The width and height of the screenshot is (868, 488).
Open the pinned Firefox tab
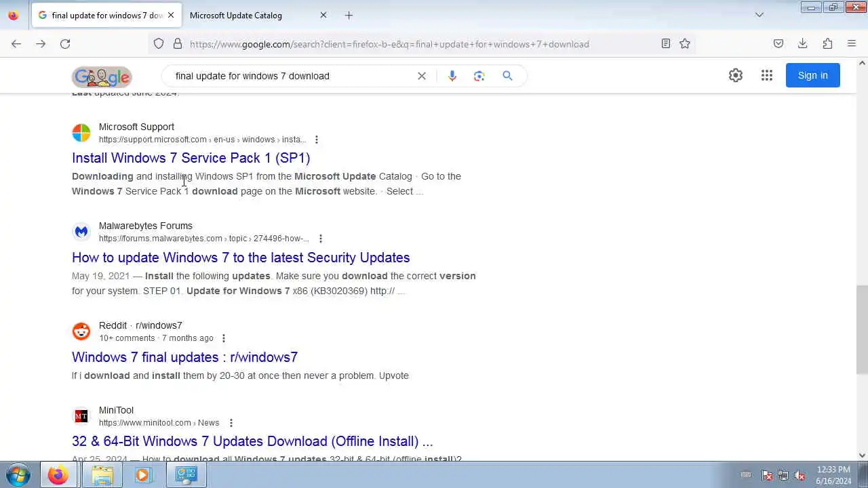[14, 15]
